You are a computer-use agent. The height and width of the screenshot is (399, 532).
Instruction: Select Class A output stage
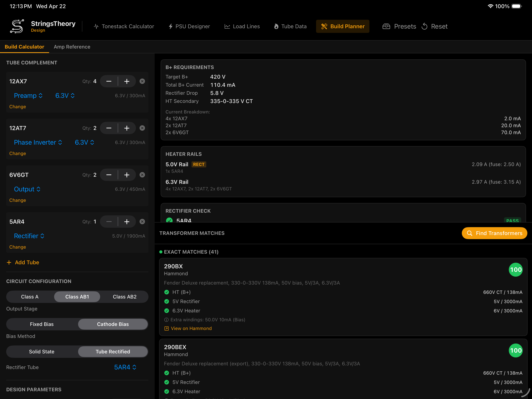pyautogui.click(x=30, y=297)
